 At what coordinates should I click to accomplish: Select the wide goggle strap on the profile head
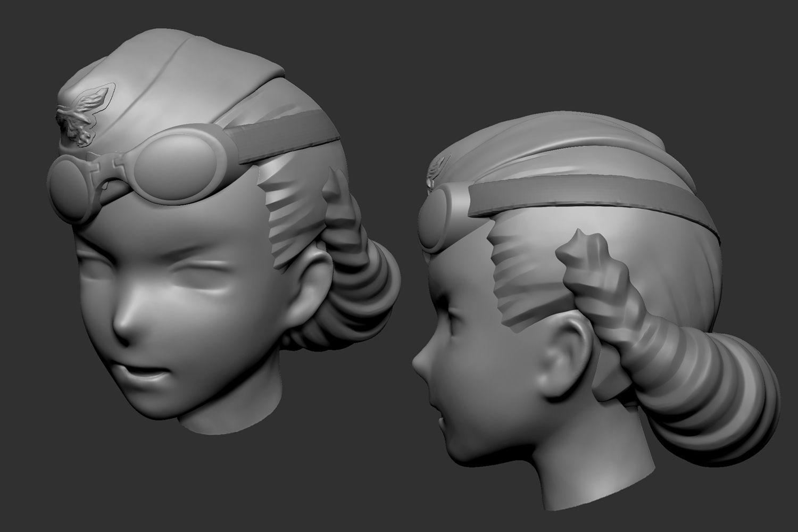click(585, 205)
